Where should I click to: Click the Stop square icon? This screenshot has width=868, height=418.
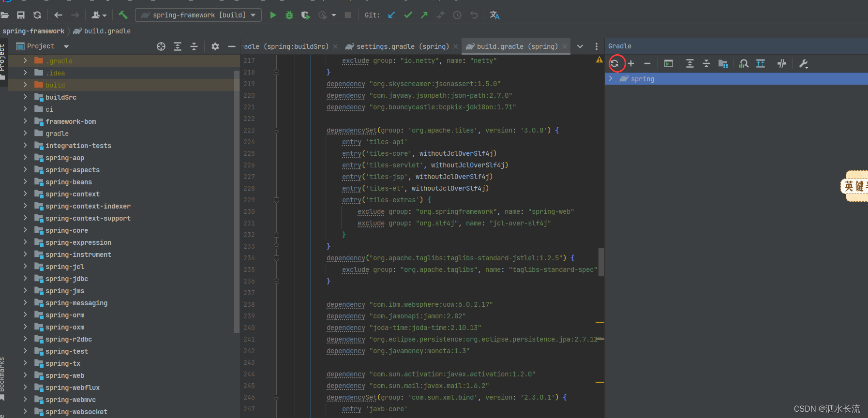pos(347,15)
